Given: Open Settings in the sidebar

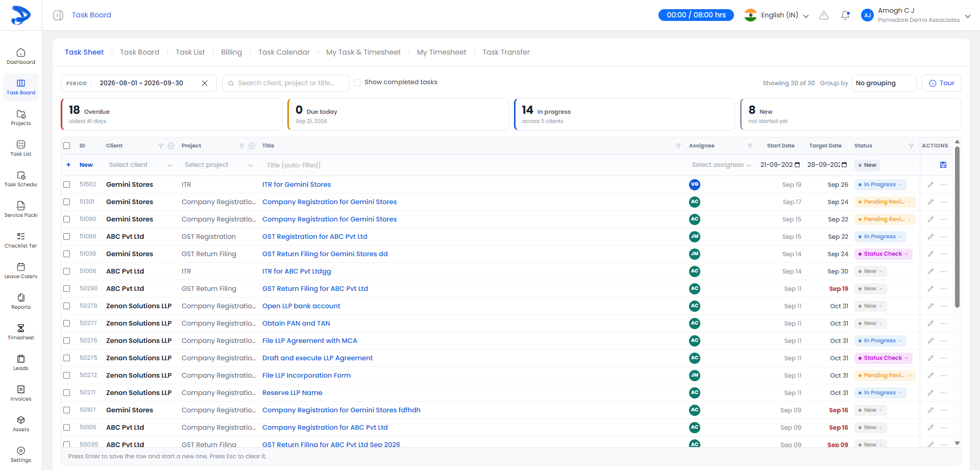Looking at the screenshot, I should [21, 454].
